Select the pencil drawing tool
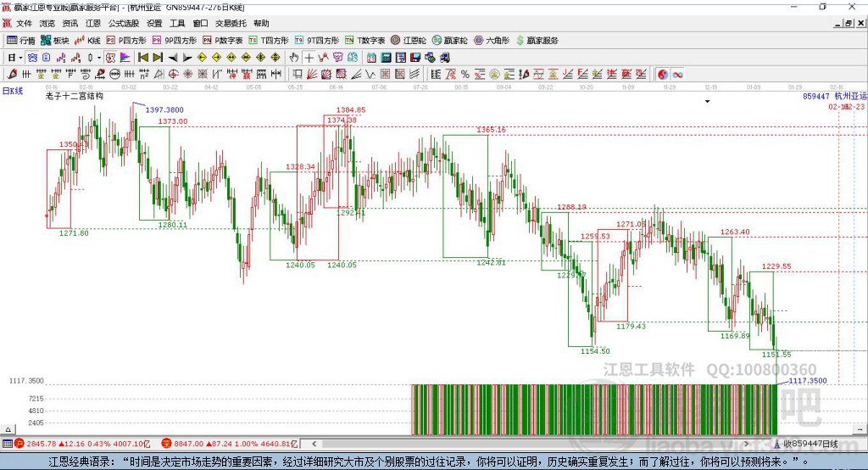 [12, 75]
